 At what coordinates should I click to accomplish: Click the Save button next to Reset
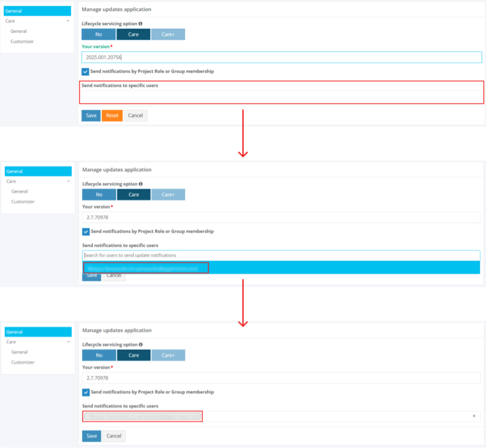(91, 115)
